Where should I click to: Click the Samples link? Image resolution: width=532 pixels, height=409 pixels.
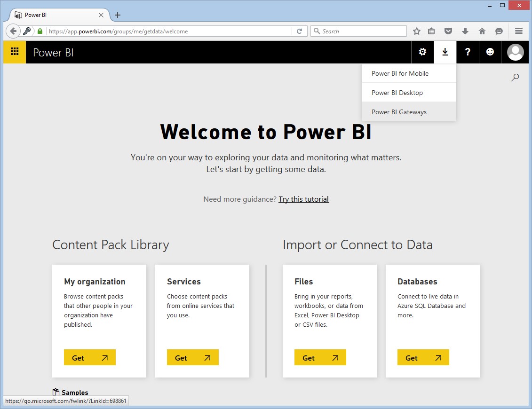[x=75, y=393]
